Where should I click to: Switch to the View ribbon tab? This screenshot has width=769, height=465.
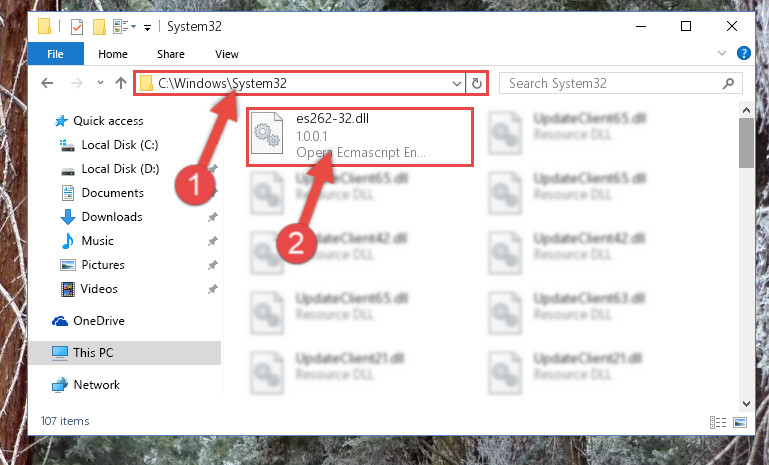(227, 54)
